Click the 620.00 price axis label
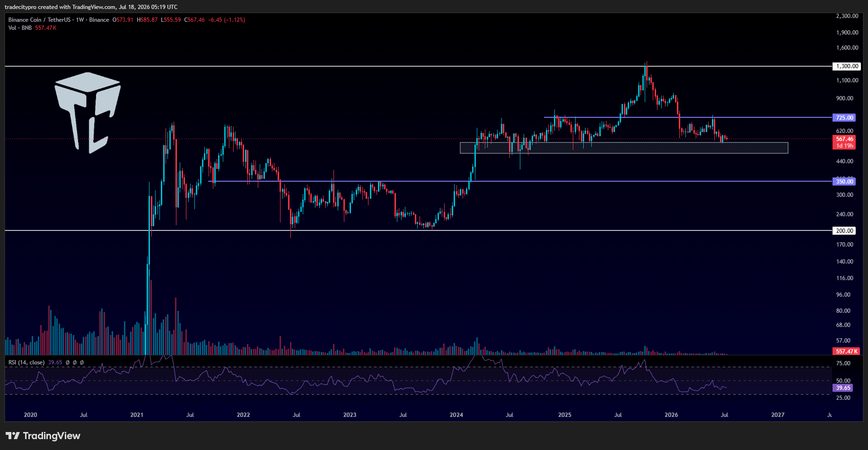 (x=845, y=131)
